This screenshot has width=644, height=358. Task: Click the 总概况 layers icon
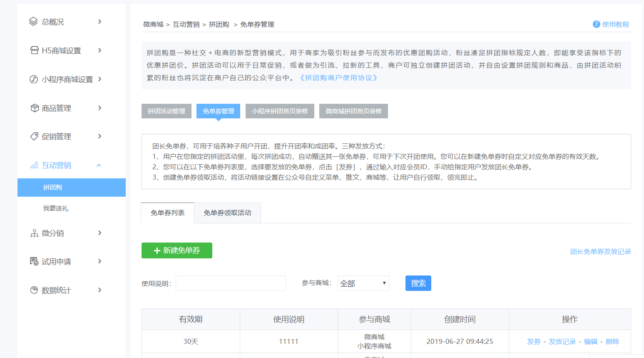click(33, 21)
